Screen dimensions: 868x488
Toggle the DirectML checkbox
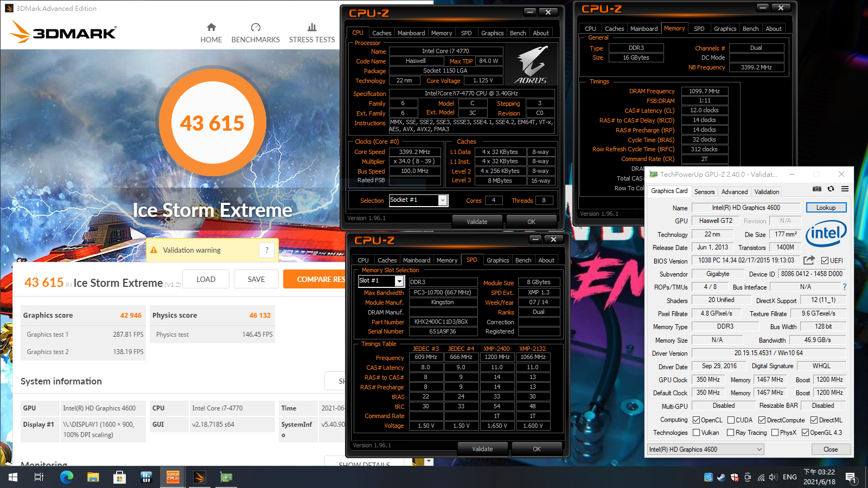tap(814, 420)
